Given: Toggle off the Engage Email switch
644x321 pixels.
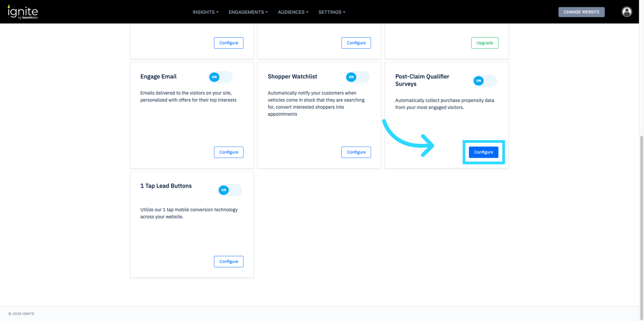Looking at the screenshot, I should (x=220, y=77).
